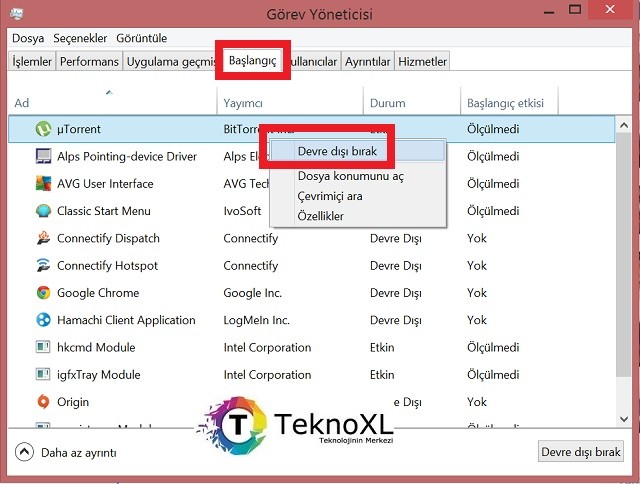Click Etkin status of hkcmd Module

[382, 347]
